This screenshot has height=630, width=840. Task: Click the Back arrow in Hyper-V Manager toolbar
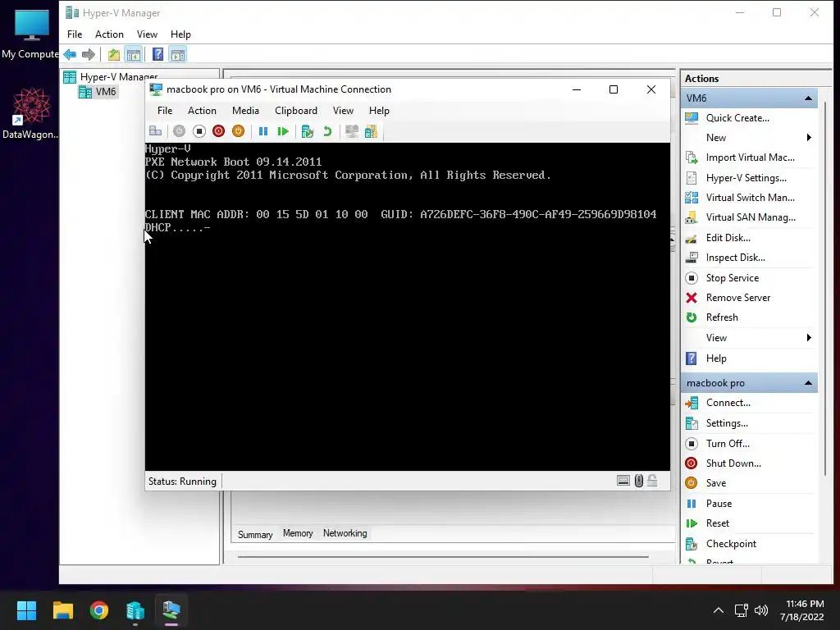click(x=70, y=54)
